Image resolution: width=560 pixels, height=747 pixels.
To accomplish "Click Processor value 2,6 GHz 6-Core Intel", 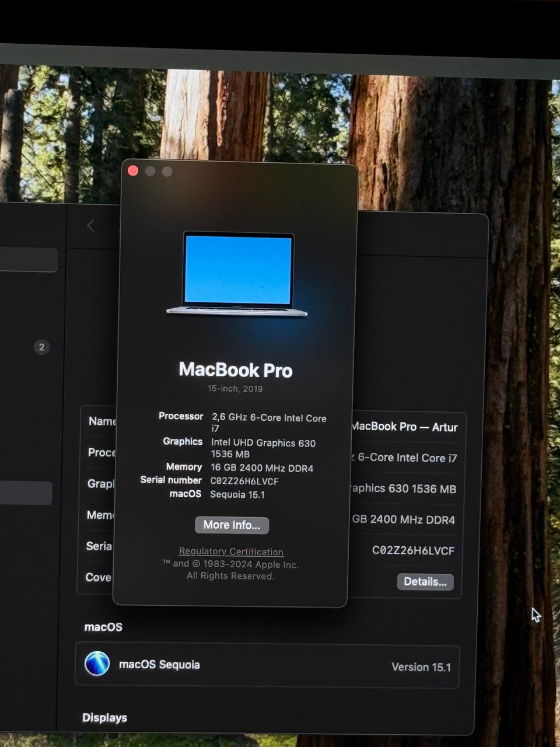I will 269,423.
